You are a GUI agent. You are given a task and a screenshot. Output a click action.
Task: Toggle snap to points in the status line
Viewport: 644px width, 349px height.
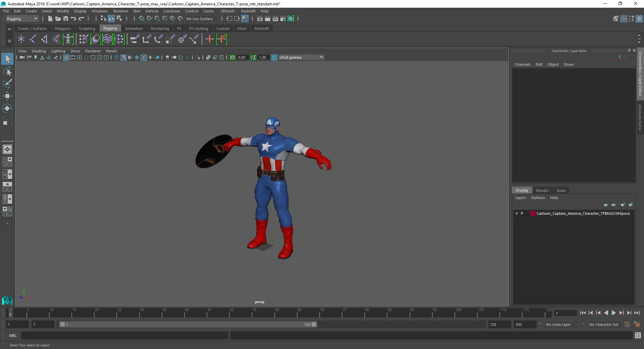coord(157,19)
